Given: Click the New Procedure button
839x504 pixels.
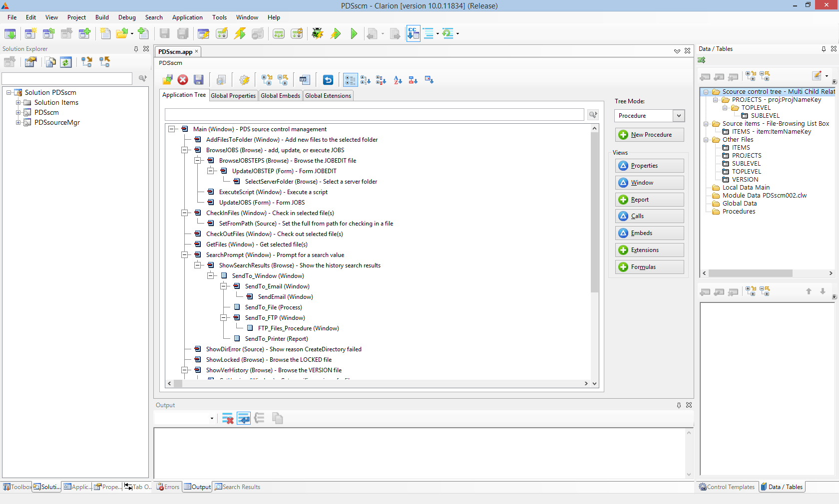Looking at the screenshot, I should [650, 135].
